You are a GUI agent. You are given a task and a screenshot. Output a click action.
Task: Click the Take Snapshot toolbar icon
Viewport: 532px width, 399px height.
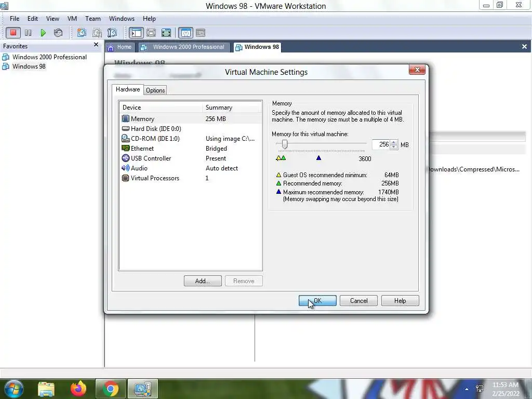tap(82, 33)
